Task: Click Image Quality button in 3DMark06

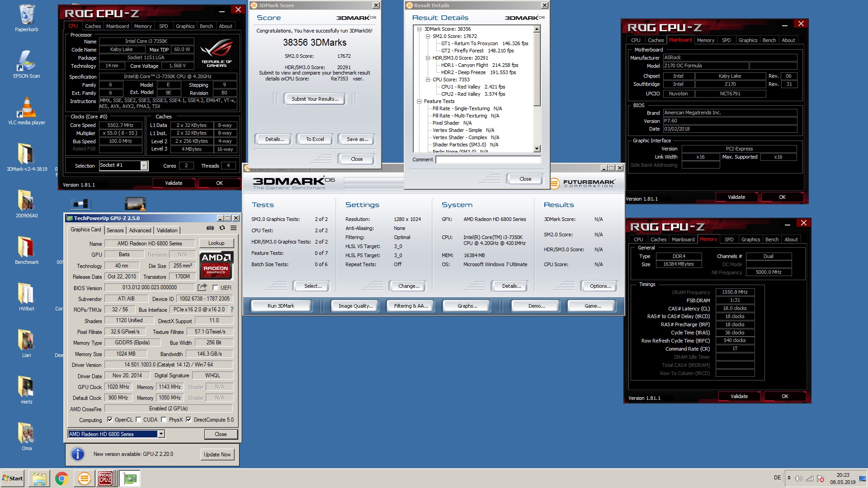Action: pos(356,306)
